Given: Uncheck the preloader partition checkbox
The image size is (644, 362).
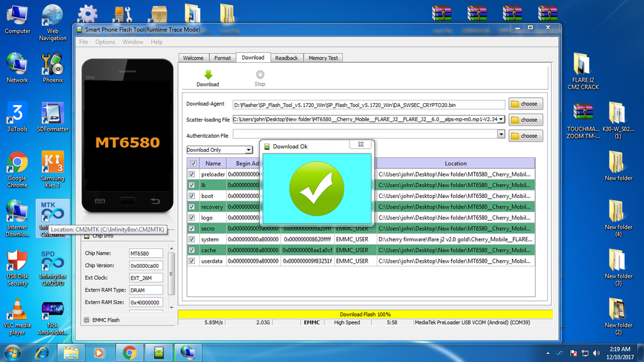Looking at the screenshot, I should pos(192,174).
